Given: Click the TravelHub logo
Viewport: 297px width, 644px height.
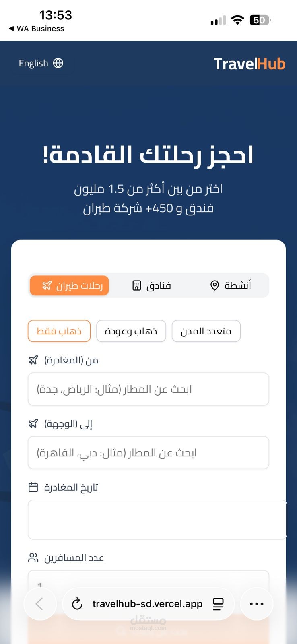Looking at the screenshot, I should pos(249,64).
